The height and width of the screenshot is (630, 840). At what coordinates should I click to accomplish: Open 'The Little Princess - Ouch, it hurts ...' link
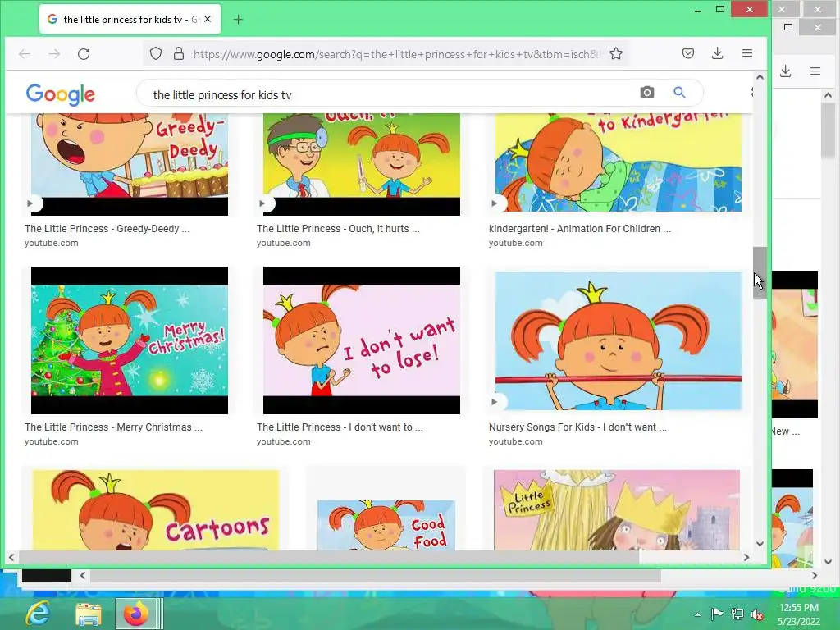coord(338,229)
